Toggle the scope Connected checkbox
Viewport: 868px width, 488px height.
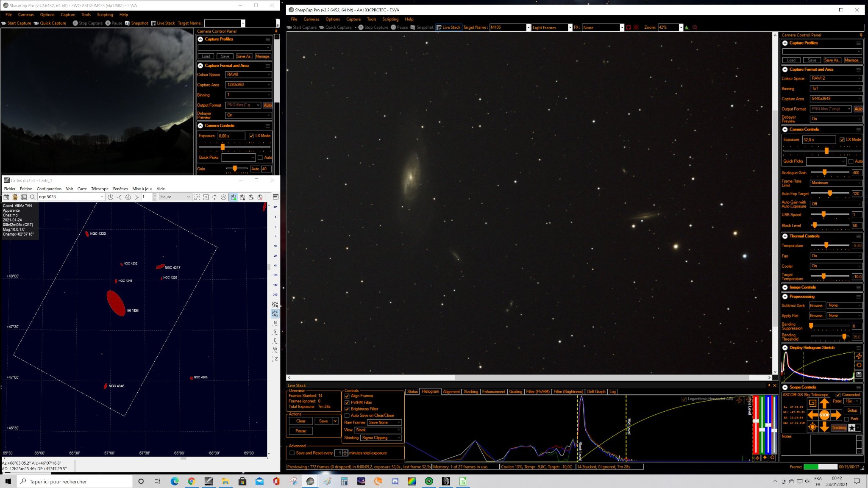pos(838,395)
